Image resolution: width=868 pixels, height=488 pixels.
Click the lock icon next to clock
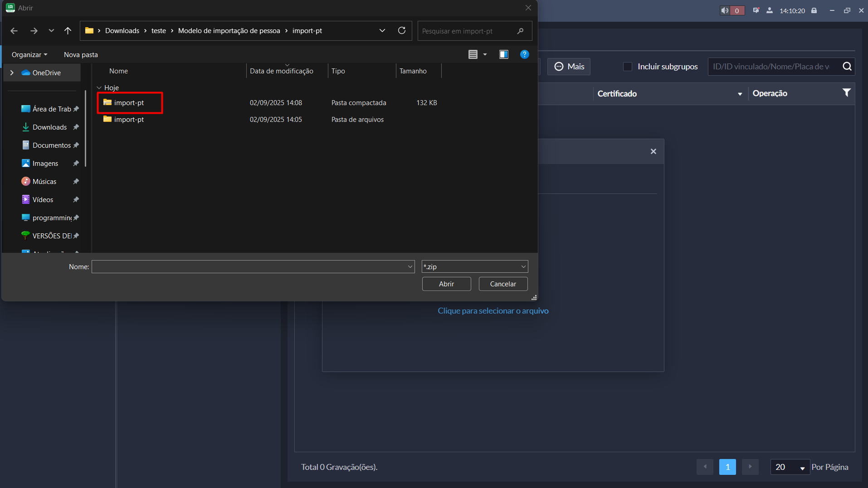point(814,10)
